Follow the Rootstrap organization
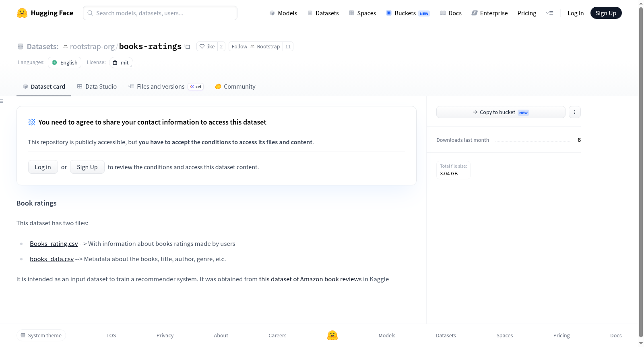 tap(256, 46)
